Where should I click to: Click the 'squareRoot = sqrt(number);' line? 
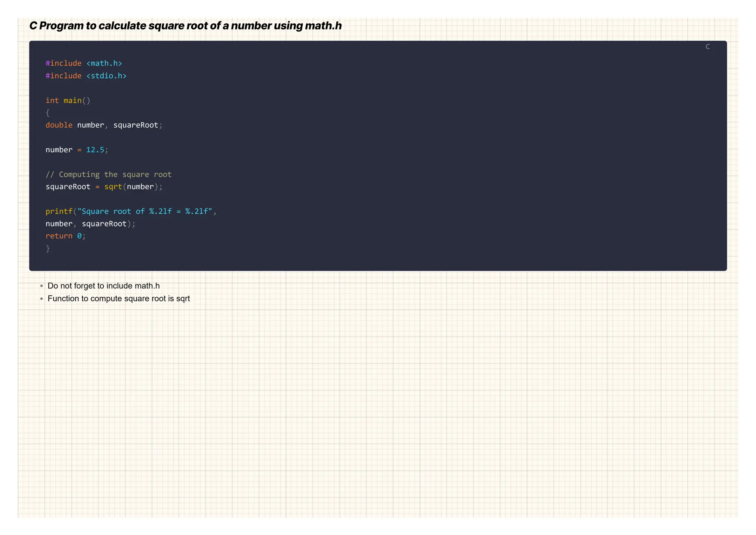click(104, 187)
